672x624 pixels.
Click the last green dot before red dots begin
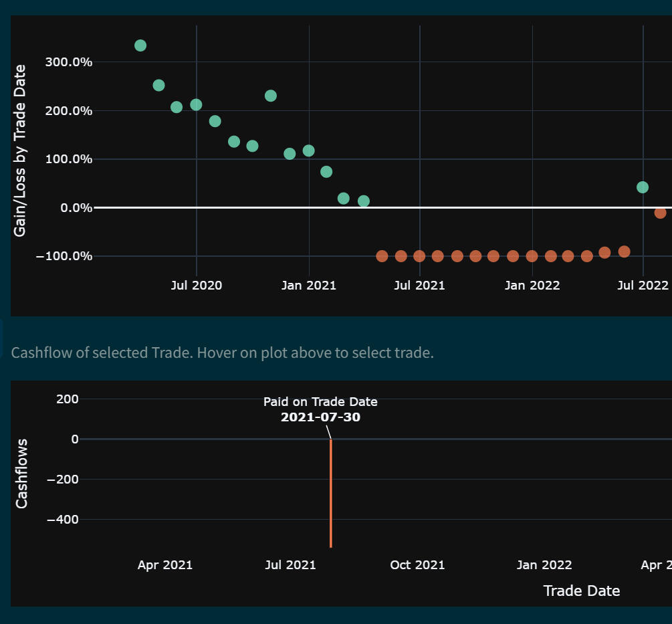(364, 201)
